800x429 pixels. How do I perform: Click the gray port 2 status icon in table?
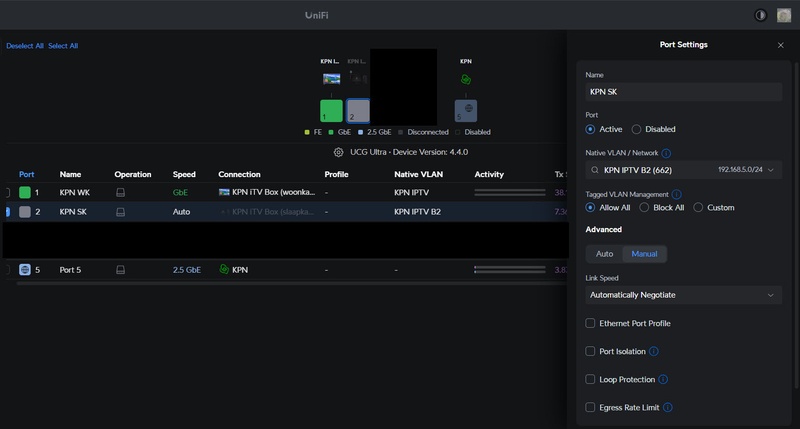point(24,212)
